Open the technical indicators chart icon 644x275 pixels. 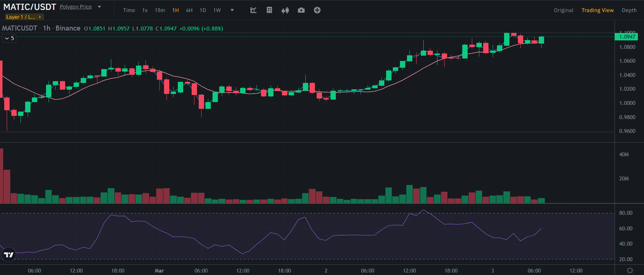[x=253, y=10]
